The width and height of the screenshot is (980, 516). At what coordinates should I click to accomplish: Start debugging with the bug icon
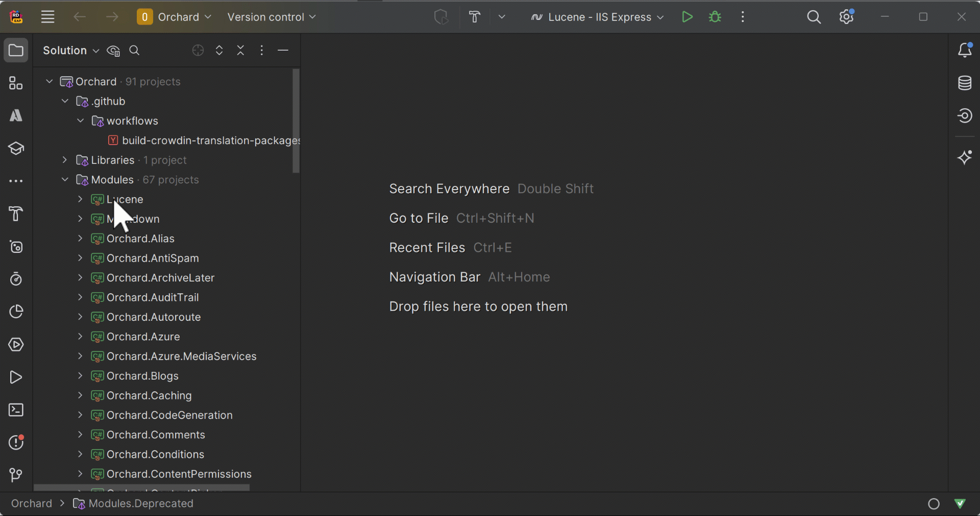pos(715,17)
